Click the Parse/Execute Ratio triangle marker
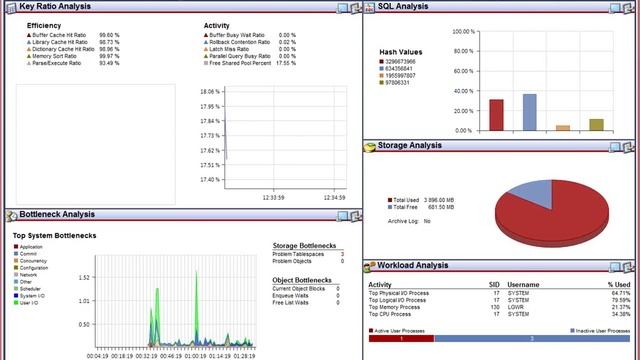640x360 pixels. point(29,63)
